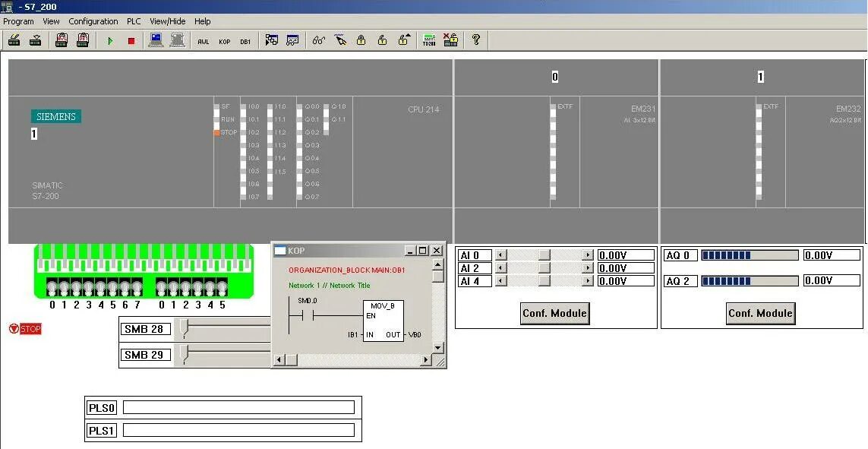868x449 pixels.
Task: Click the padlock with red X icon
Action: click(x=450, y=40)
